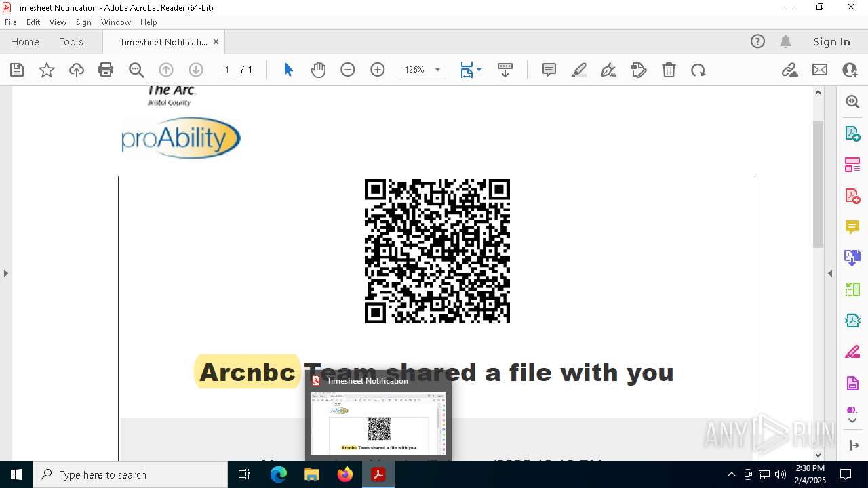The height and width of the screenshot is (488, 868).
Task: Click the Timesheet Notification taskbar preview thumbnail
Action: point(378,424)
